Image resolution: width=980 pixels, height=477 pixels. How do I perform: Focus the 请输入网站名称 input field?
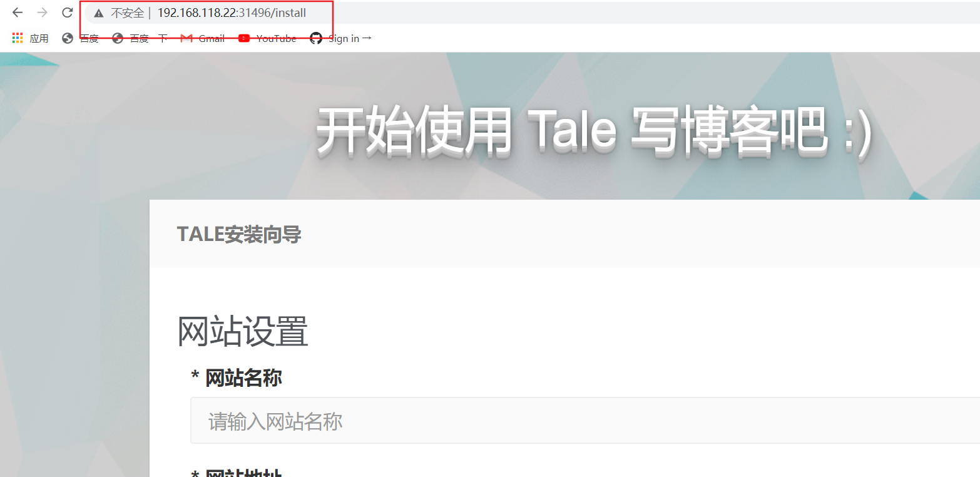585,421
